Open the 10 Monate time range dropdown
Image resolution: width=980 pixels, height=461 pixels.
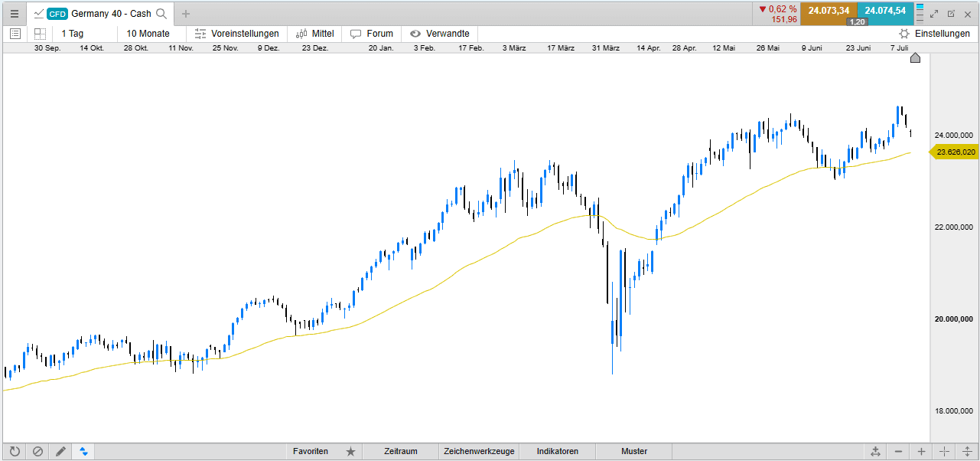coord(148,34)
